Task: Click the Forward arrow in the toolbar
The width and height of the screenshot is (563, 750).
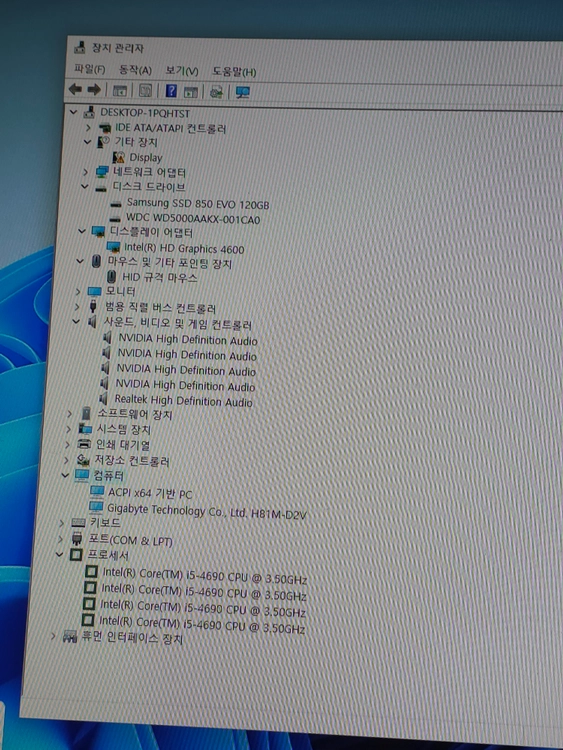Action: 94,89
